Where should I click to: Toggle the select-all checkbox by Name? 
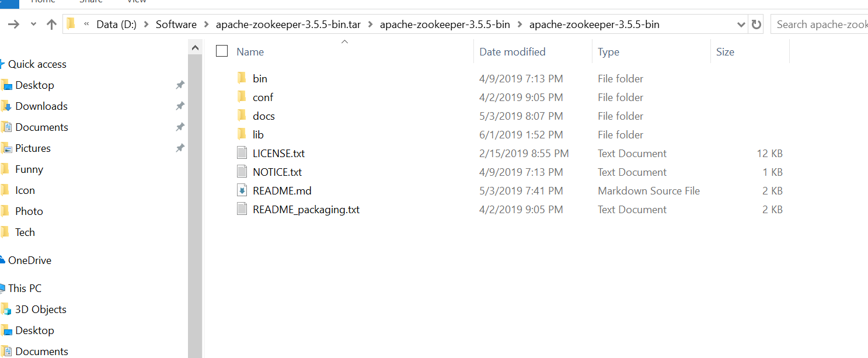tap(222, 51)
